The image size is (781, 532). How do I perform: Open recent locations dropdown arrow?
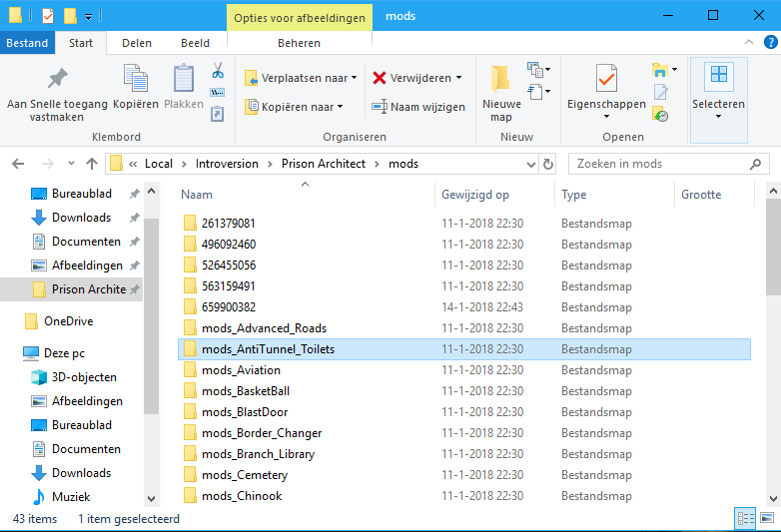point(71,164)
